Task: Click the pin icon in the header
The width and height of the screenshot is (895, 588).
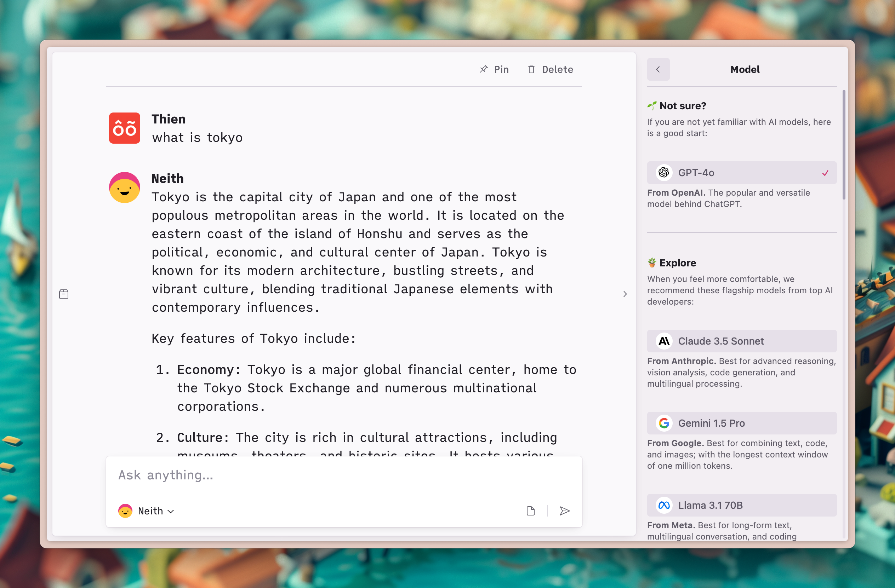Action: [x=484, y=69]
